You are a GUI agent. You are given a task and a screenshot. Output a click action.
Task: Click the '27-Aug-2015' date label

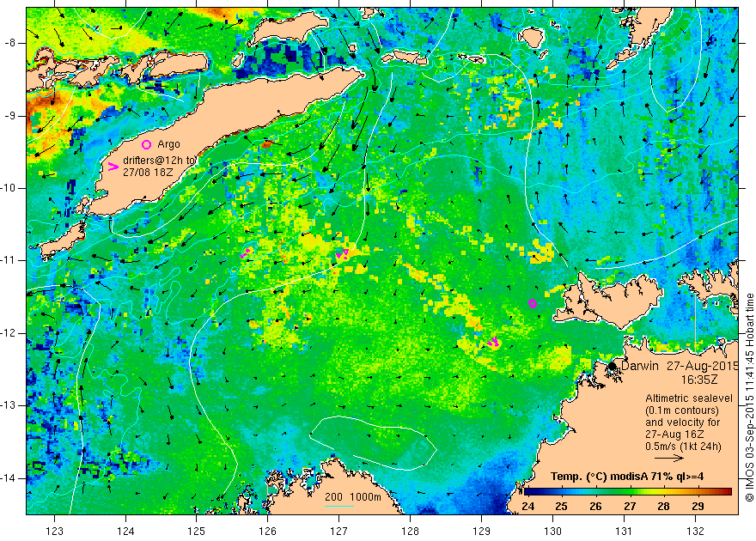click(702, 366)
